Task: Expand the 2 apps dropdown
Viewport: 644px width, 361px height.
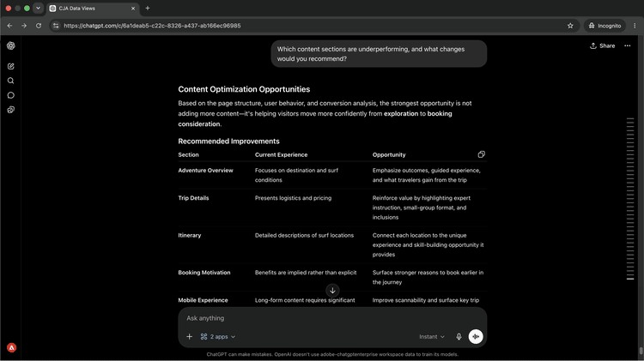Action: pyautogui.click(x=218, y=337)
